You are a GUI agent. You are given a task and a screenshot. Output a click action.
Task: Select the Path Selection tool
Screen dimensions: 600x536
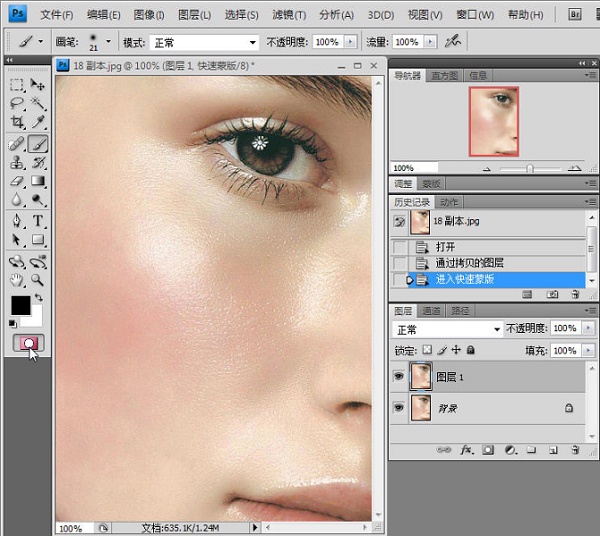16,240
